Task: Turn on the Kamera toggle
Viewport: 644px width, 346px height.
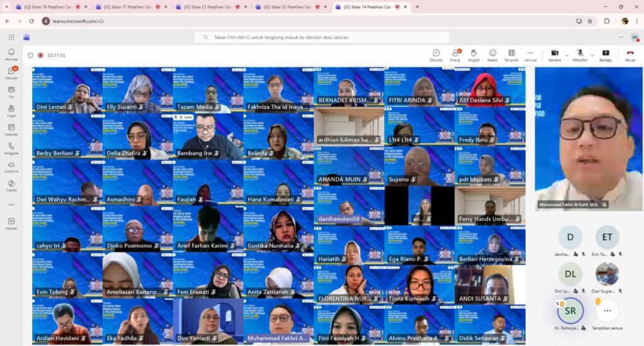Action: pyautogui.click(x=554, y=54)
